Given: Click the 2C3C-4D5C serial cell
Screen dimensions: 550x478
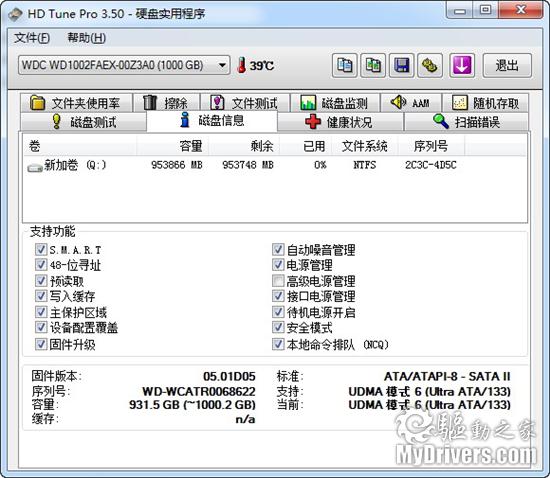Looking at the screenshot, I should click(431, 165).
